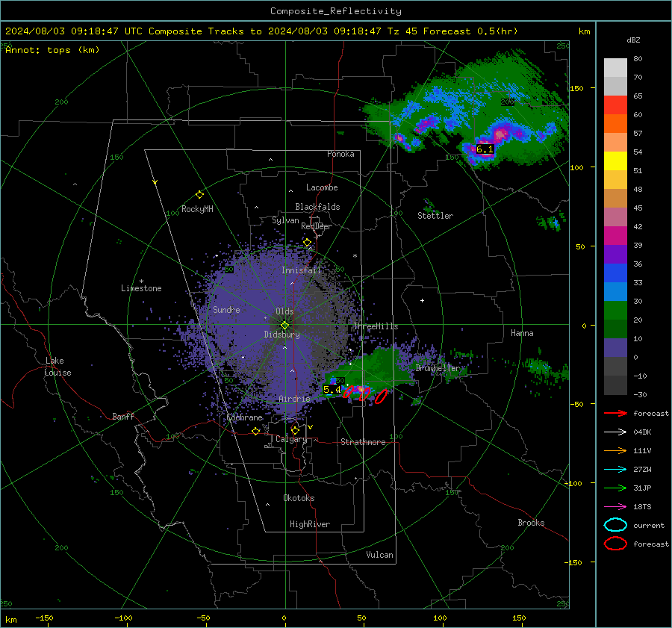
Task: Click the blue swatch between 36 and 33
Action: [x=615, y=273]
